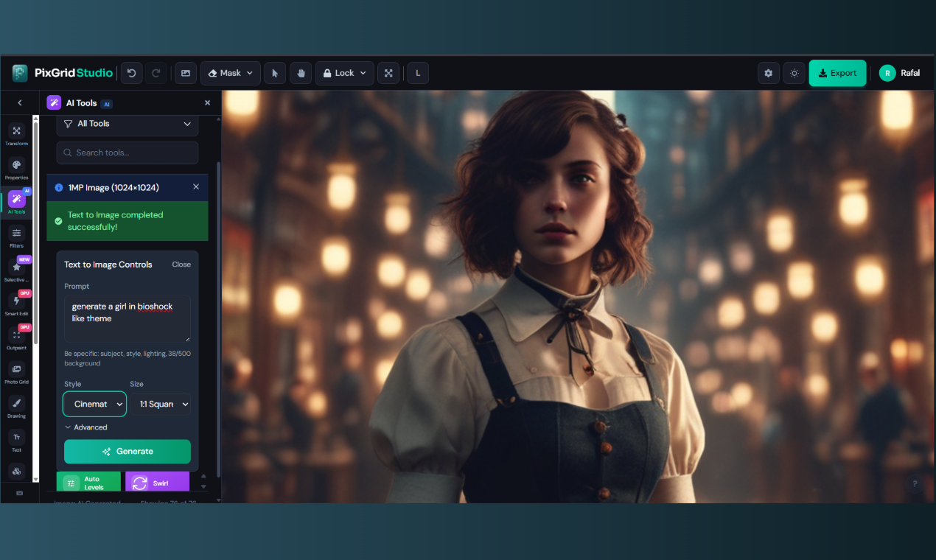Viewport: 936px width, 560px height.
Task: Select the Hand pan tool
Action: [x=301, y=73]
